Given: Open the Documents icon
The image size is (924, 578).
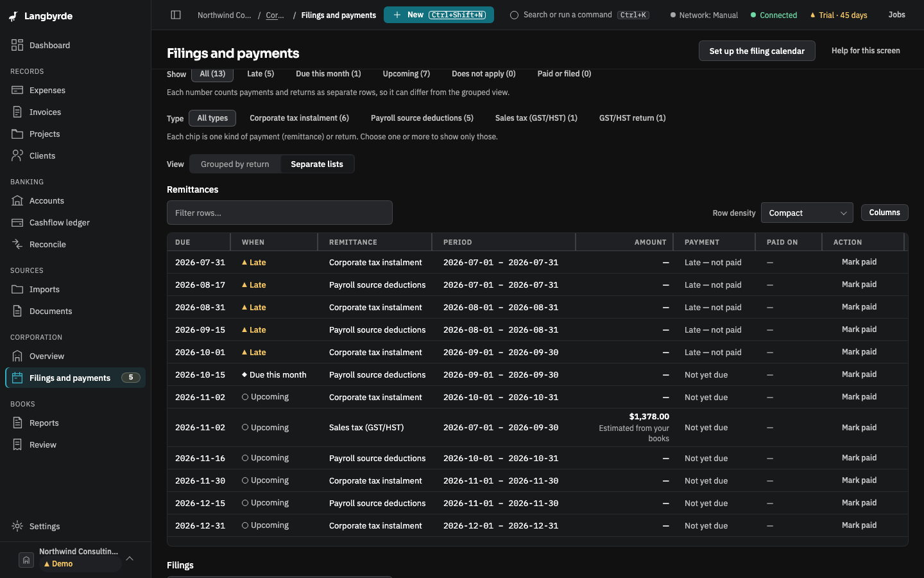Looking at the screenshot, I should click(17, 311).
